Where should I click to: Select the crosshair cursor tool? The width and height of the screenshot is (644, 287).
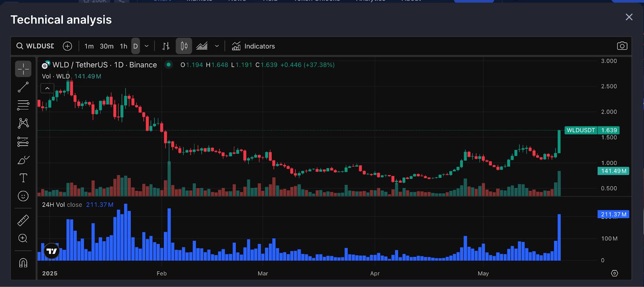pos(23,69)
